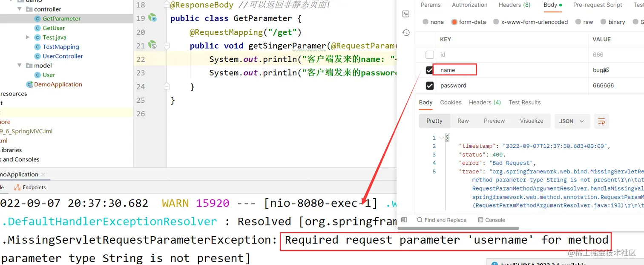Collapse JSON object at line 1
This screenshot has width=644, height=265.
[441, 138]
